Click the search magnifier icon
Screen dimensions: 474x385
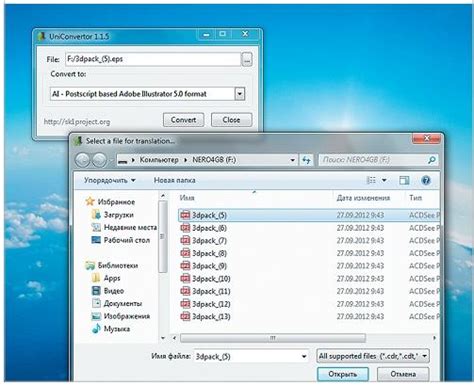tap(432, 160)
